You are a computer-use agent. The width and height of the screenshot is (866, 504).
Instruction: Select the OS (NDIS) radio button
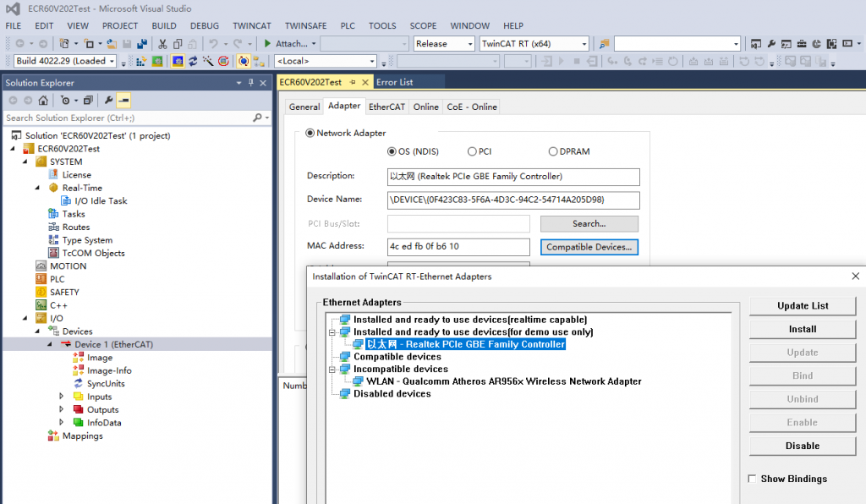(x=392, y=151)
